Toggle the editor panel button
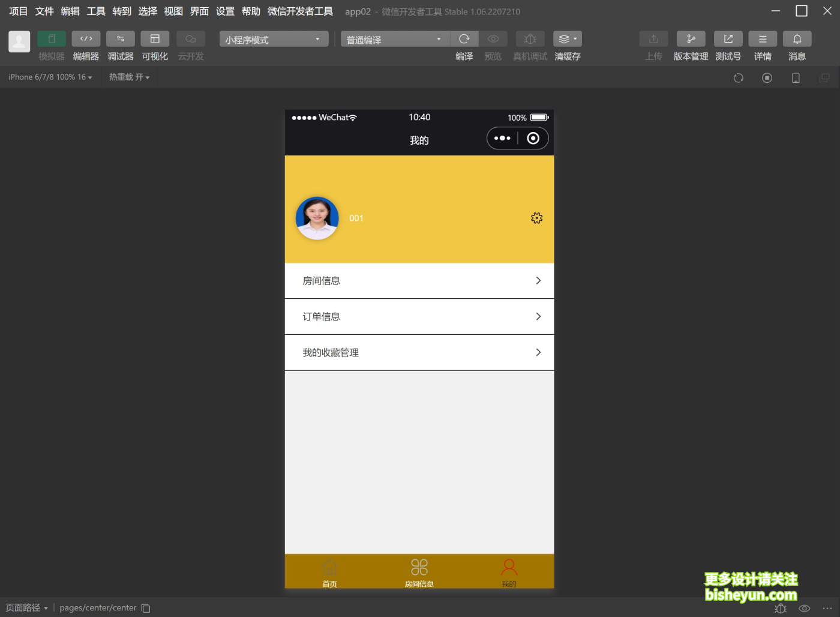This screenshot has height=617, width=840. pyautogui.click(x=86, y=39)
